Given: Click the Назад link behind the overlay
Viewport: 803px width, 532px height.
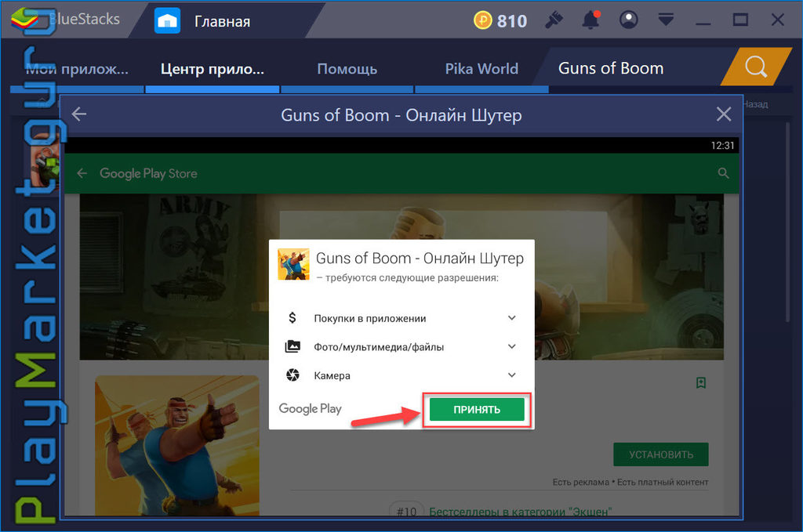Looking at the screenshot, I should pos(755,104).
